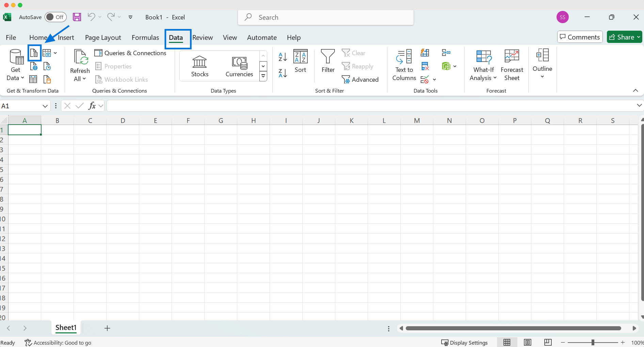
Task: Switch to Page Layout view
Action: (x=527, y=343)
